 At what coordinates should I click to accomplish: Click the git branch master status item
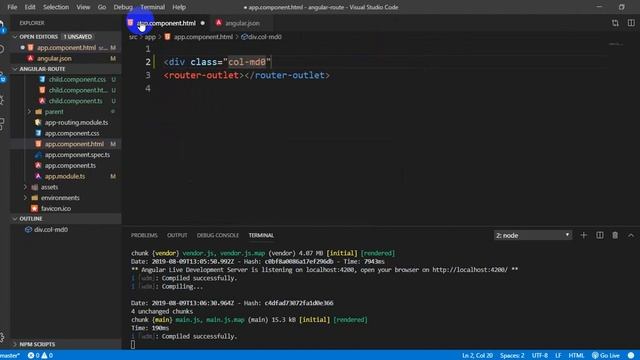(10, 356)
